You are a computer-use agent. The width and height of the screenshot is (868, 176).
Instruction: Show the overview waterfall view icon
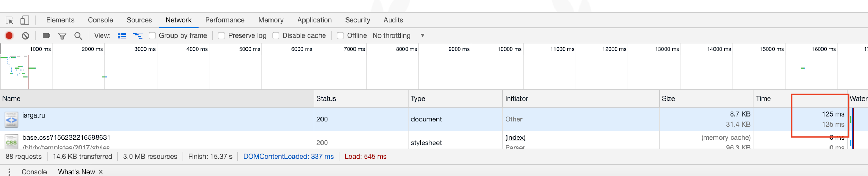[x=138, y=35]
